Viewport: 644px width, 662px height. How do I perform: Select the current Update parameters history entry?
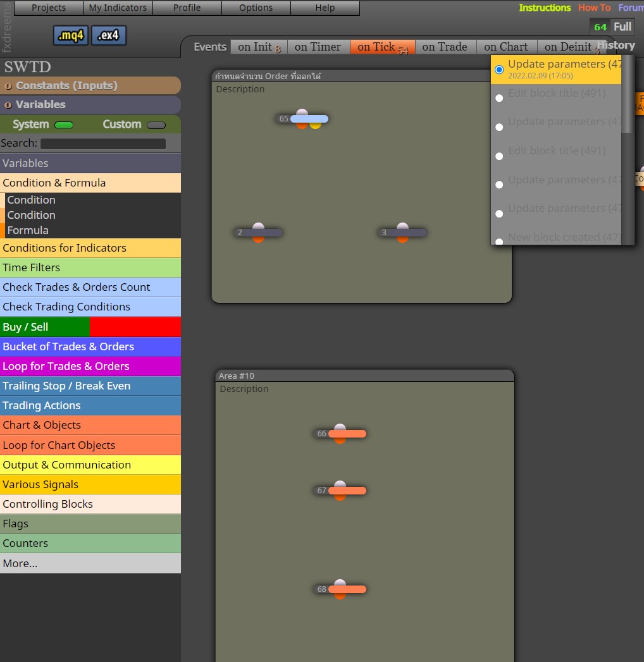[555, 70]
